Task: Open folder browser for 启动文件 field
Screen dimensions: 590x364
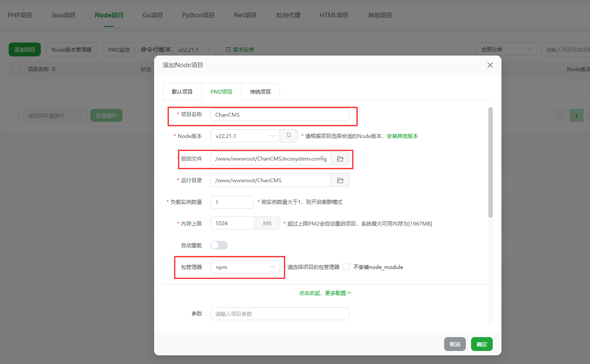Action: tap(340, 158)
